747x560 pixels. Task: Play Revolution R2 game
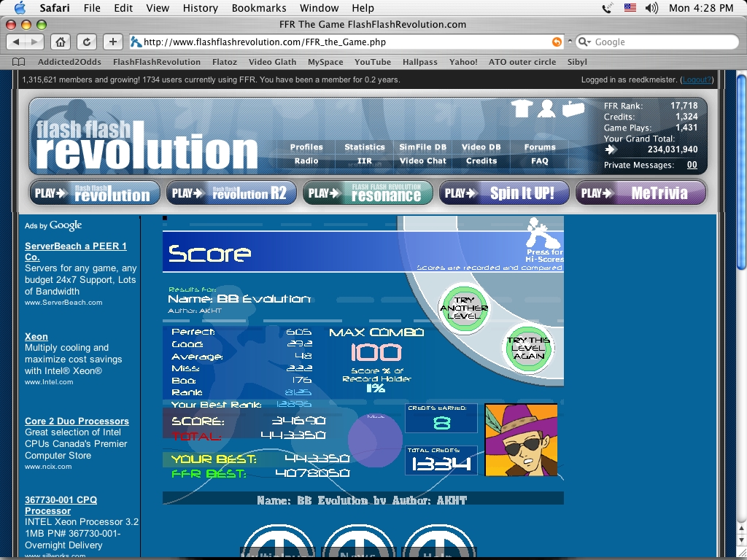[231, 192]
